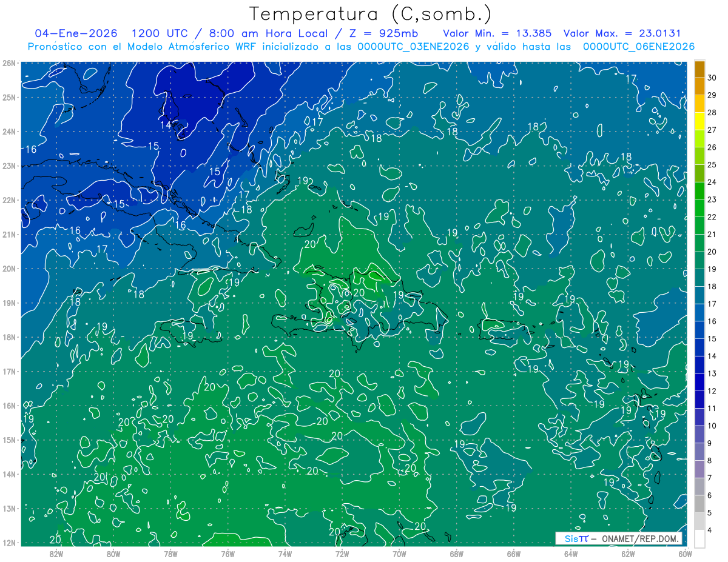Click the '66W' longitude axis label
Image resolution: width=728 pixels, height=562 pixels.
click(514, 554)
